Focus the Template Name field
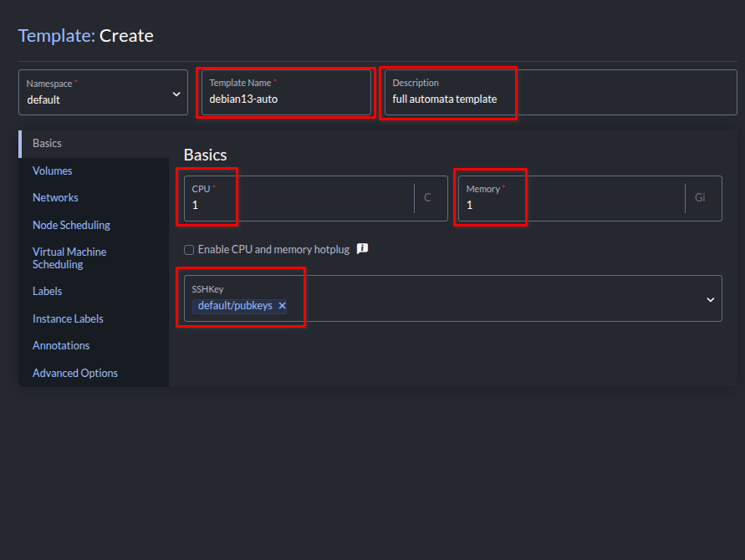The width and height of the screenshot is (745, 560). (286, 99)
